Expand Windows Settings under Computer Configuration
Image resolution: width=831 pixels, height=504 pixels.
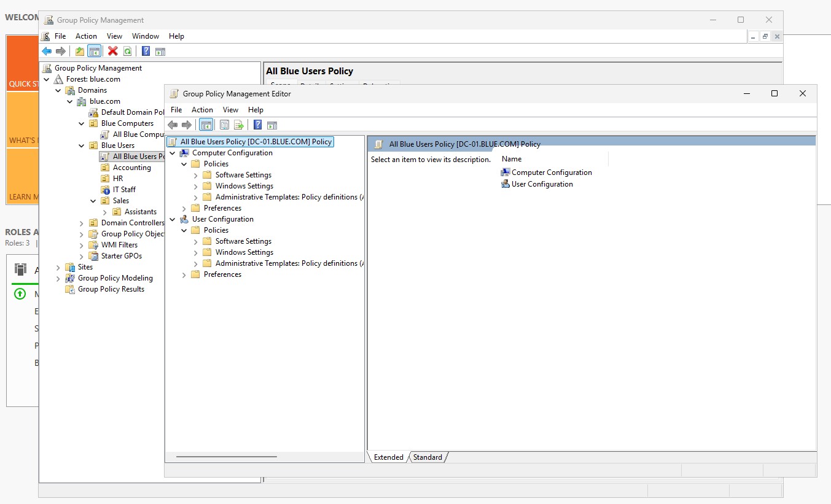click(x=195, y=186)
